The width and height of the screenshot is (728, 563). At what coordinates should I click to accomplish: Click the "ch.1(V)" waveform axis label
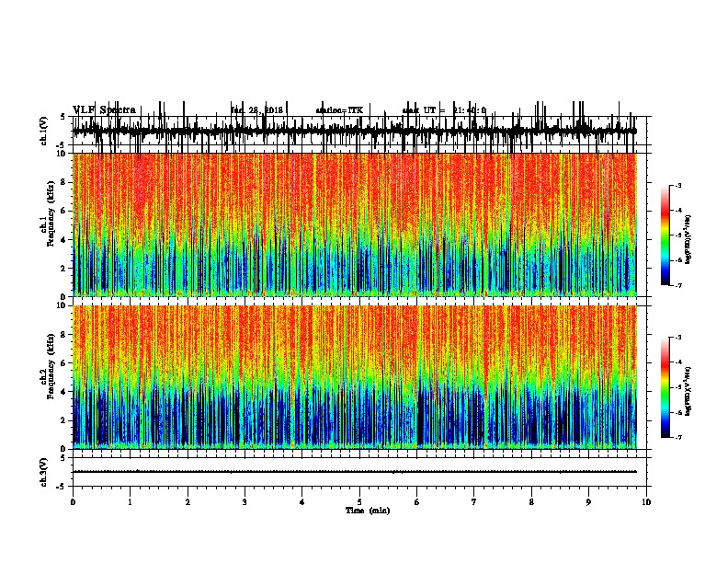pyautogui.click(x=43, y=131)
